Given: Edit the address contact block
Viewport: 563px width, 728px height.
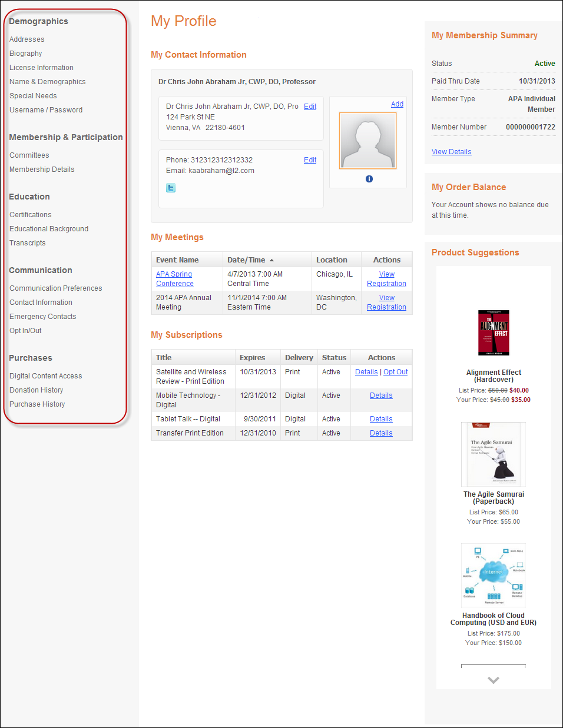Looking at the screenshot, I should 310,107.
